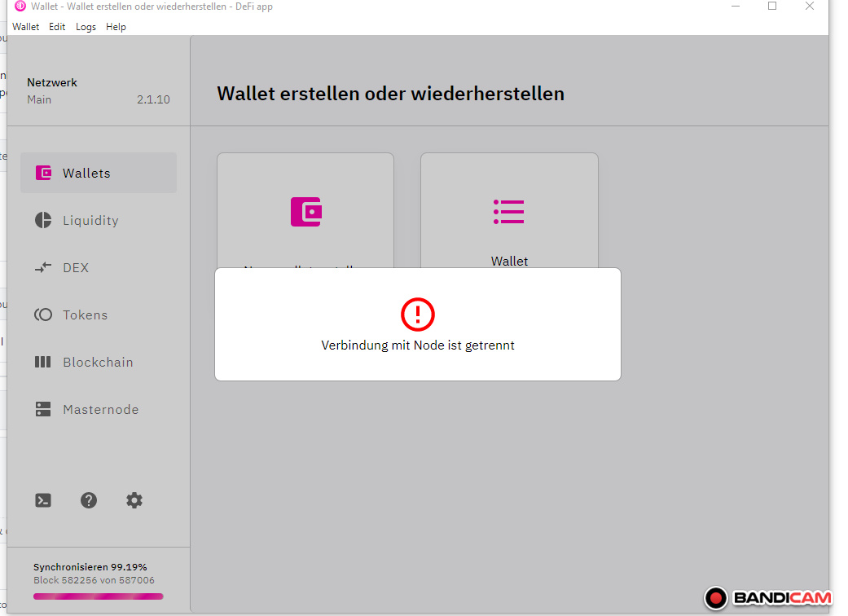Go to DEX swap arrows icon

[x=43, y=267]
